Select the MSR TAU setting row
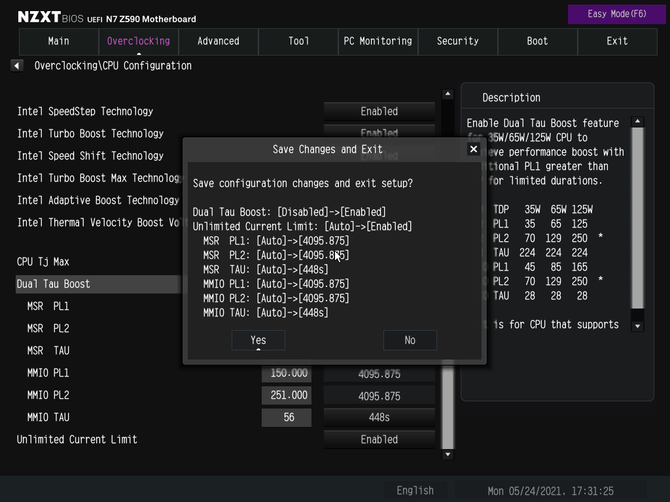Image resolution: width=670 pixels, height=502 pixels. [x=48, y=351]
